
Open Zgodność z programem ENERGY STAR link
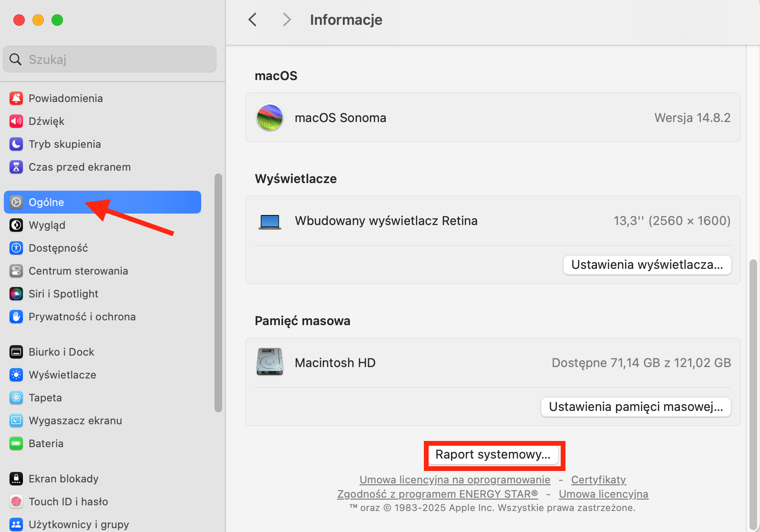(438, 494)
